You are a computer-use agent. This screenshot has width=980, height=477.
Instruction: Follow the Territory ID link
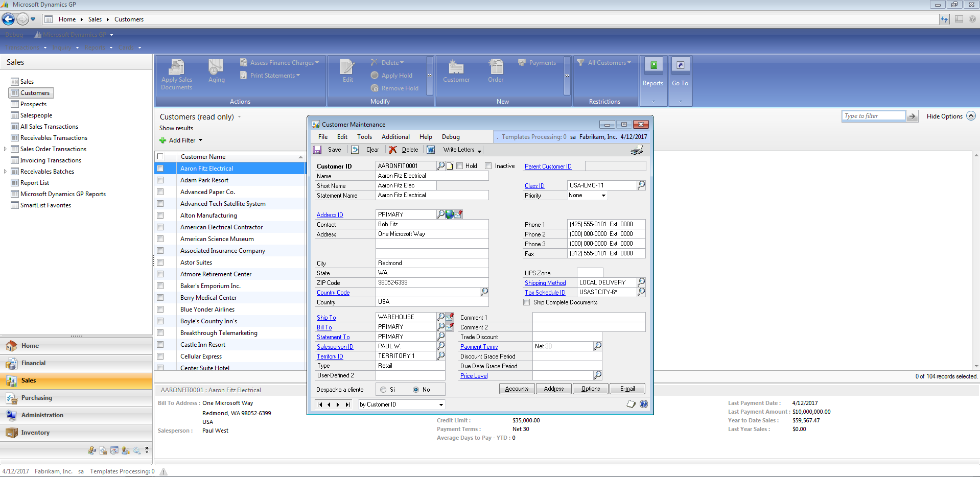(330, 356)
